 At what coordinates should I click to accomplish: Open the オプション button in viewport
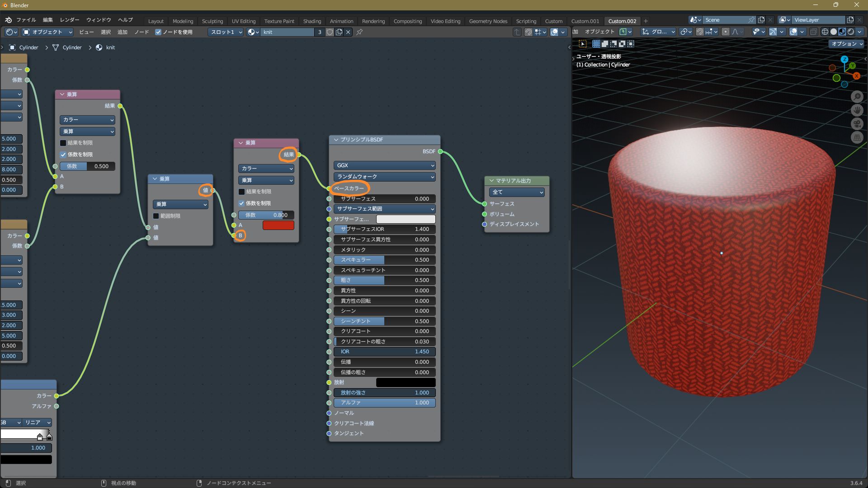coord(846,44)
